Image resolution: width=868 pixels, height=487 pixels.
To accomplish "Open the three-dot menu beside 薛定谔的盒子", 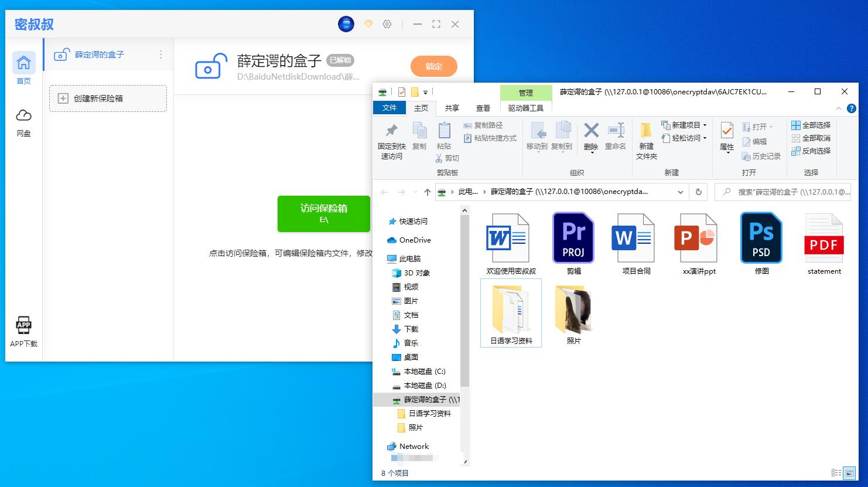I will pos(160,55).
